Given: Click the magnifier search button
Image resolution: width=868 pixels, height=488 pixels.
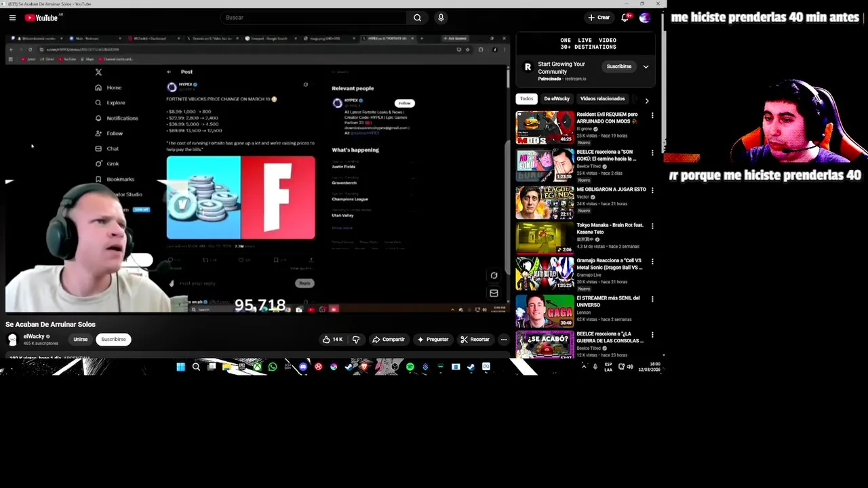Looking at the screenshot, I should (417, 18).
